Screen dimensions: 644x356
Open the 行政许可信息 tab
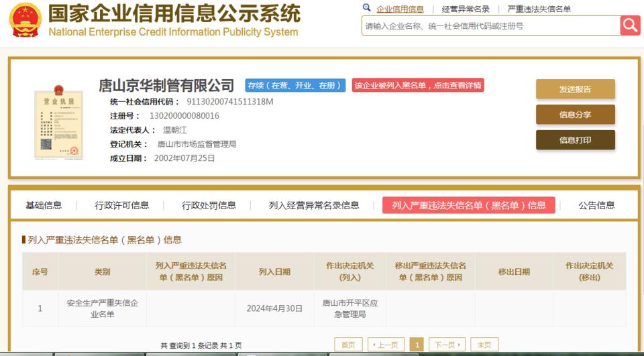coord(122,205)
